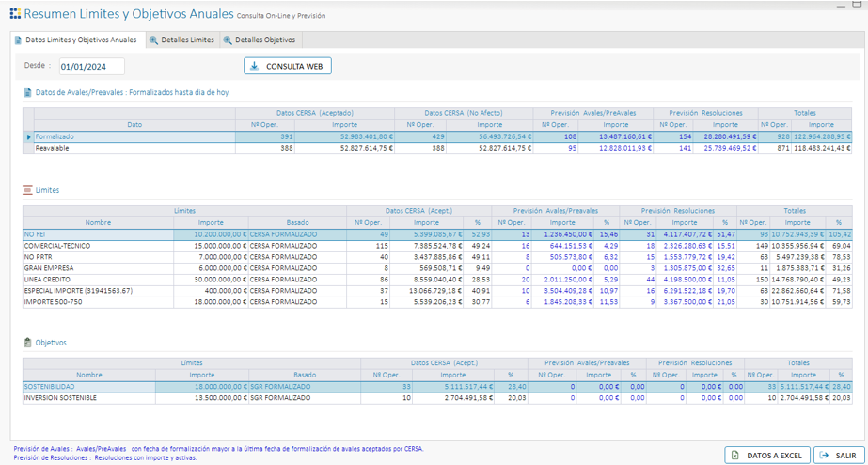Viewport: 868px width, 465px height.
Task: Click the 118.483.241,43 € Reavalable total cell
Action: (x=822, y=148)
